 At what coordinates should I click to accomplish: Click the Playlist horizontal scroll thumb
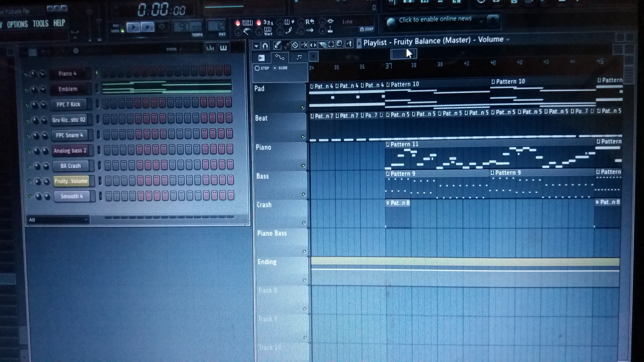click(x=403, y=54)
